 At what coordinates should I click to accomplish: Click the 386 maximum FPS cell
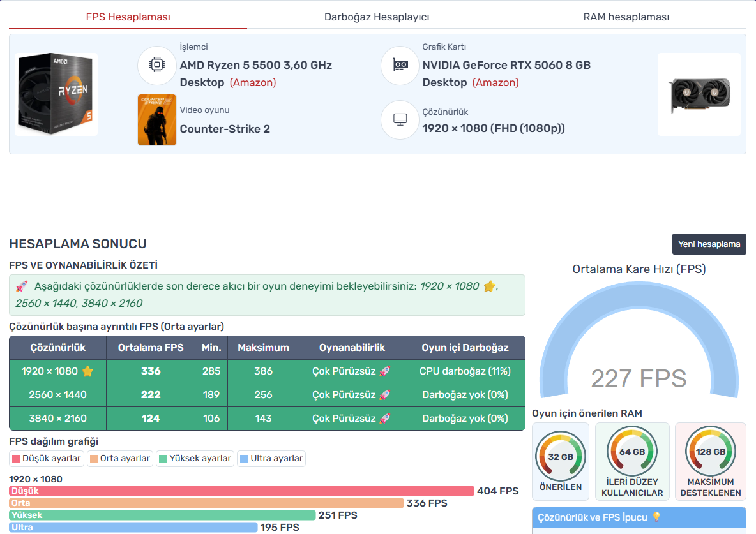tap(263, 371)
